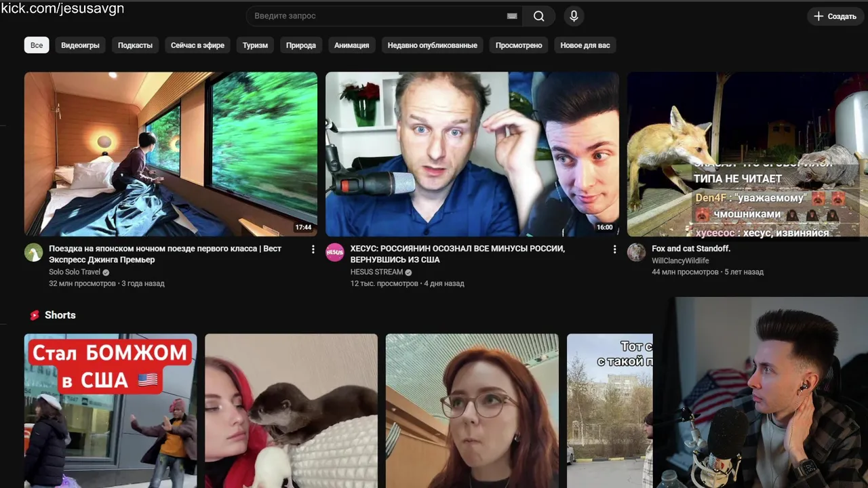Click the search magnifier button

point(539,16)
